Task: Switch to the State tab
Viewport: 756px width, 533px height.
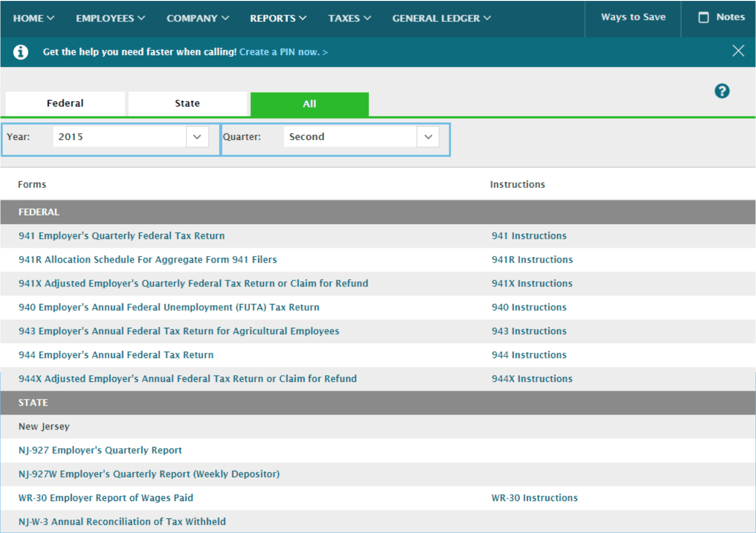Action: (187, 103)
